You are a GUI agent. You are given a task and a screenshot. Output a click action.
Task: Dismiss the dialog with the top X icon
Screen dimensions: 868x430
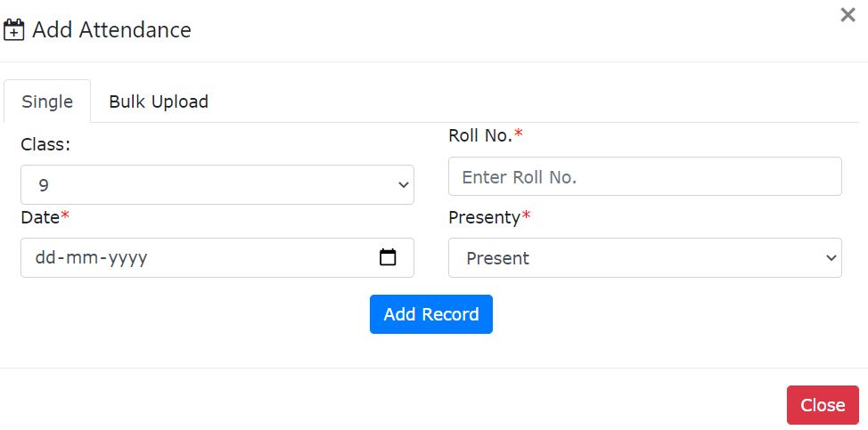click(848, 15)
